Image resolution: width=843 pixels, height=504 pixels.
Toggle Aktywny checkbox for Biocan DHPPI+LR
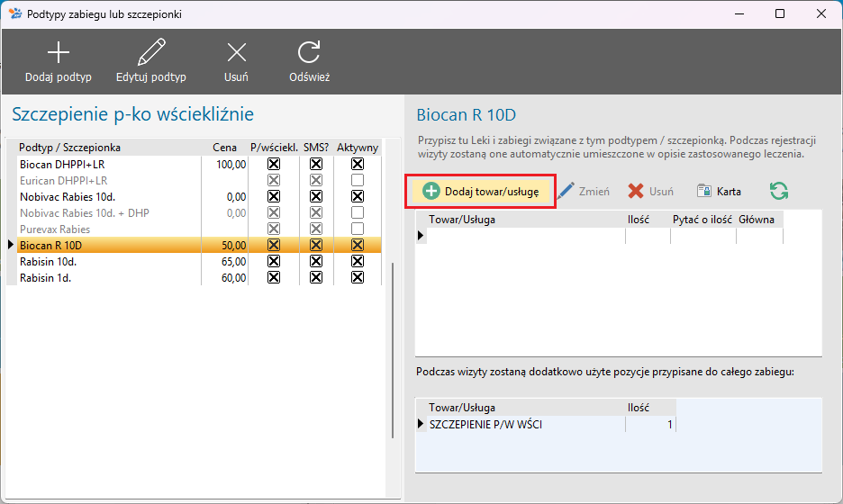358,164
